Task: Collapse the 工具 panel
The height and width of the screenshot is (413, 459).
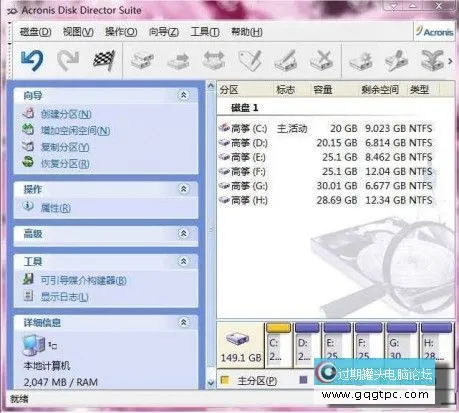Action: point(183,261)
